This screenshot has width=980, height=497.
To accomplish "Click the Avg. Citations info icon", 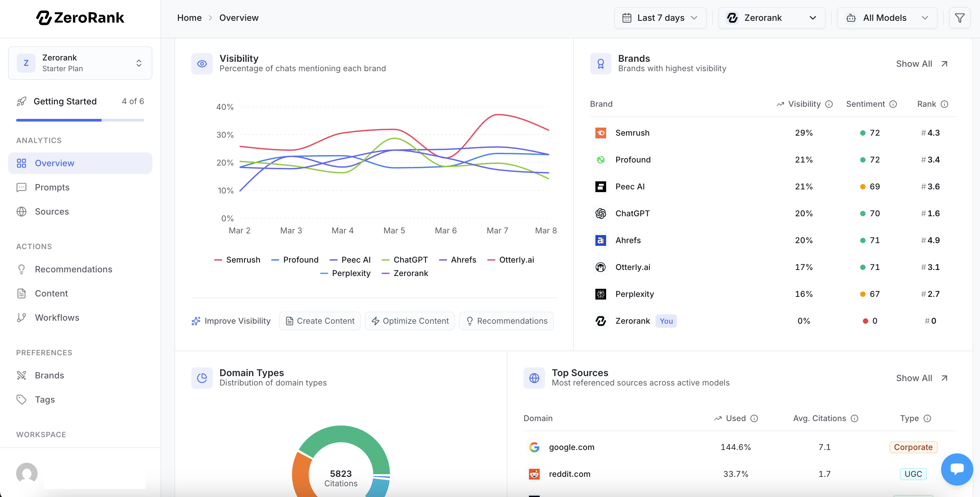I will (855, 419).
